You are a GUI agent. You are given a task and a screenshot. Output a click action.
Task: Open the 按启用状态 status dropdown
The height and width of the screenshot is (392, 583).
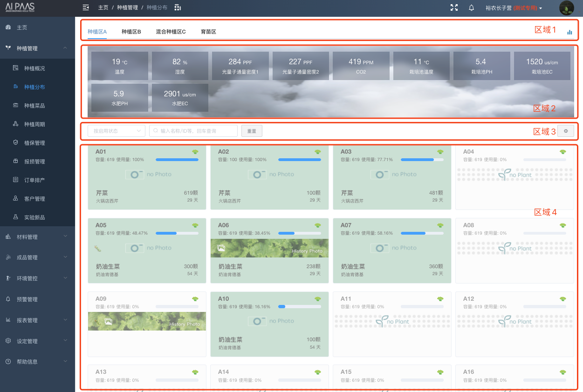tap(117, 131)
